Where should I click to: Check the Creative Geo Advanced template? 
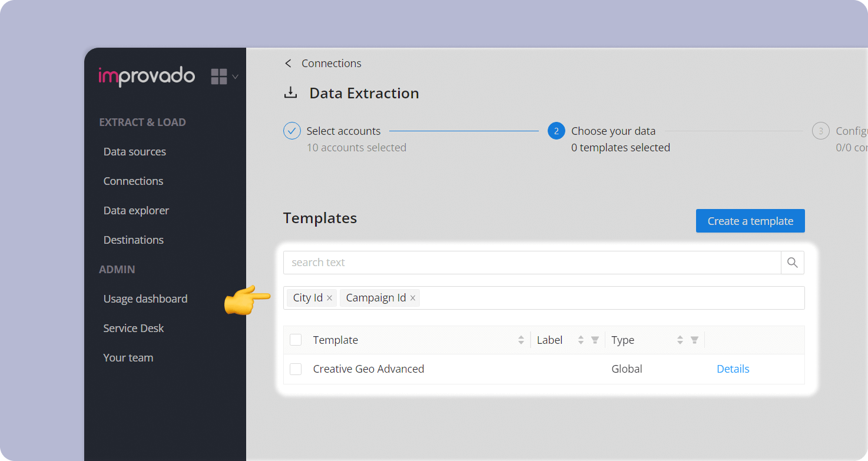296,369
